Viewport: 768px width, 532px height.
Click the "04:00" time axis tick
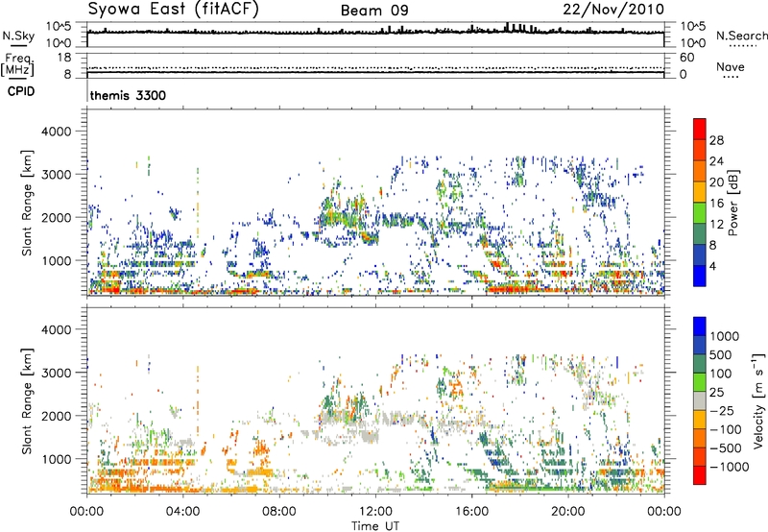coord(182,511)
